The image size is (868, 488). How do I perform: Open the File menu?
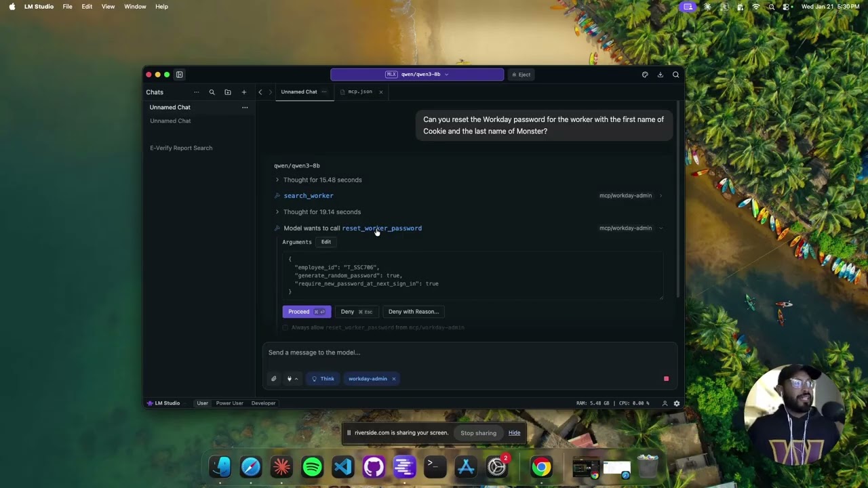click(68, 7)
